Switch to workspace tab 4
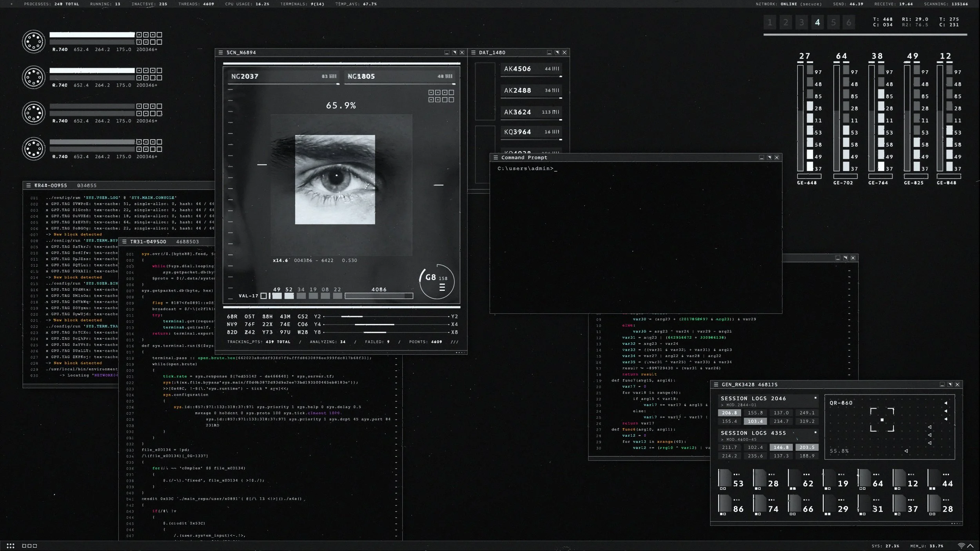This screenshot has height=551, width=980. coord(817,22)
